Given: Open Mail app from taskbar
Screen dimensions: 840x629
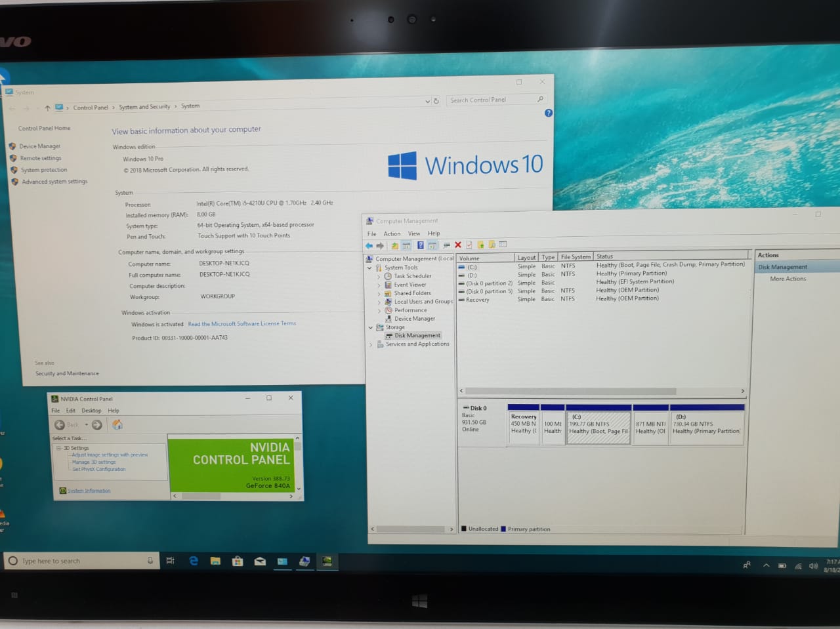Looking at the screenshot, I should click(x=260, y=561).
